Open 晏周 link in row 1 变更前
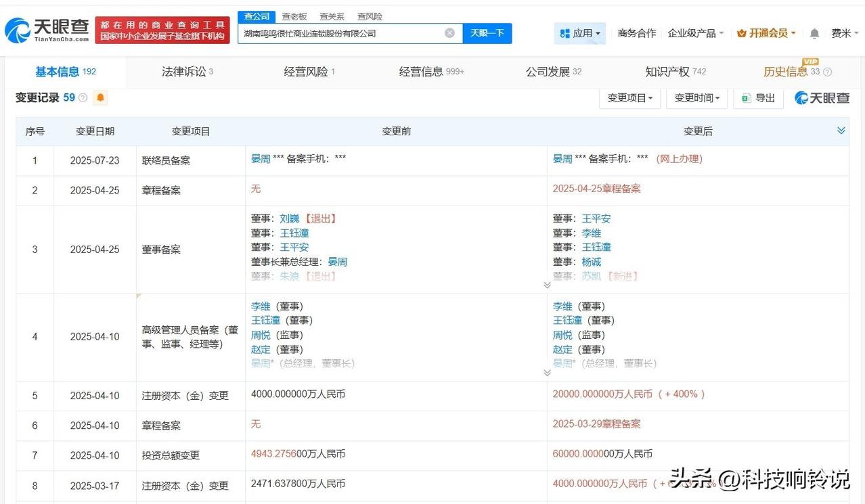 [x=261, y=158]
